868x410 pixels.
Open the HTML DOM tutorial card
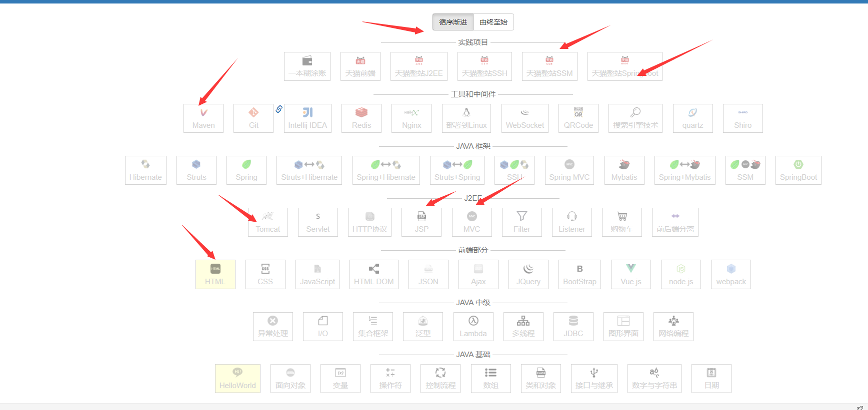374,274
